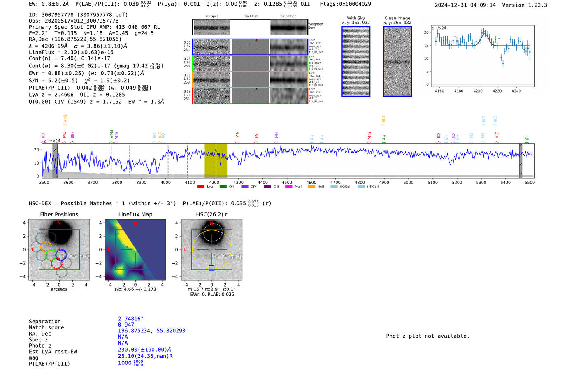Click the green fiber circle in Fiber Positions

[x=51, y=255]
